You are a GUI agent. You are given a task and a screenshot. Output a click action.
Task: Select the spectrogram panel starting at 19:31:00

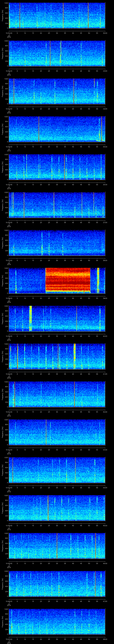click(x=57, y=16)
